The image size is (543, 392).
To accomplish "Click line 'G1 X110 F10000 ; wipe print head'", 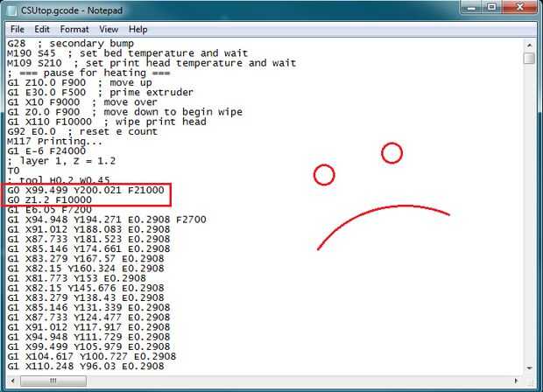I will click(x=107, y=122).
